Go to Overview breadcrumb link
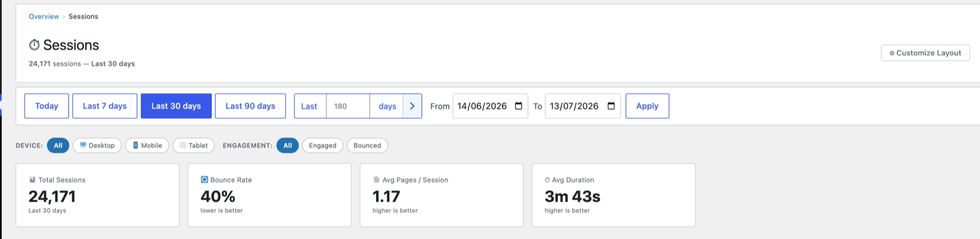Screen dimensions: 980x239 (44, 17)
